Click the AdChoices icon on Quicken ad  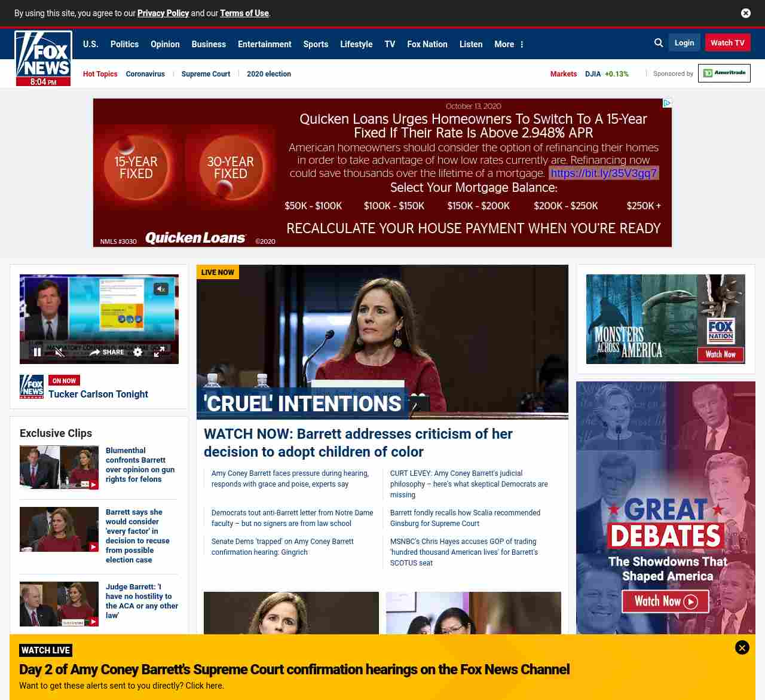click(667, 103)
